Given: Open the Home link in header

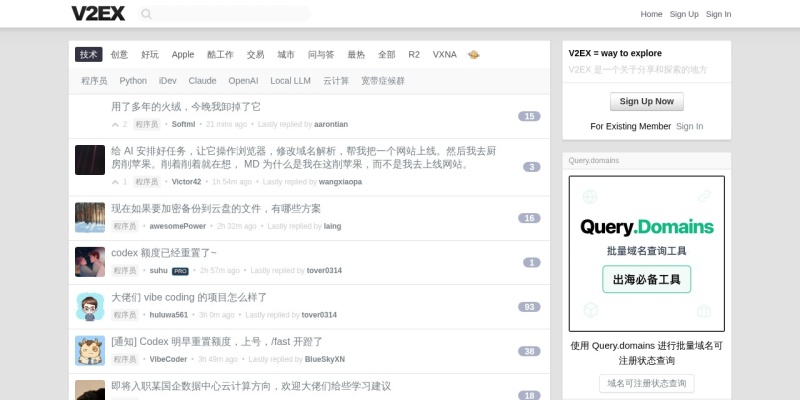Looking at the screenshot, I should pos(651,14).
